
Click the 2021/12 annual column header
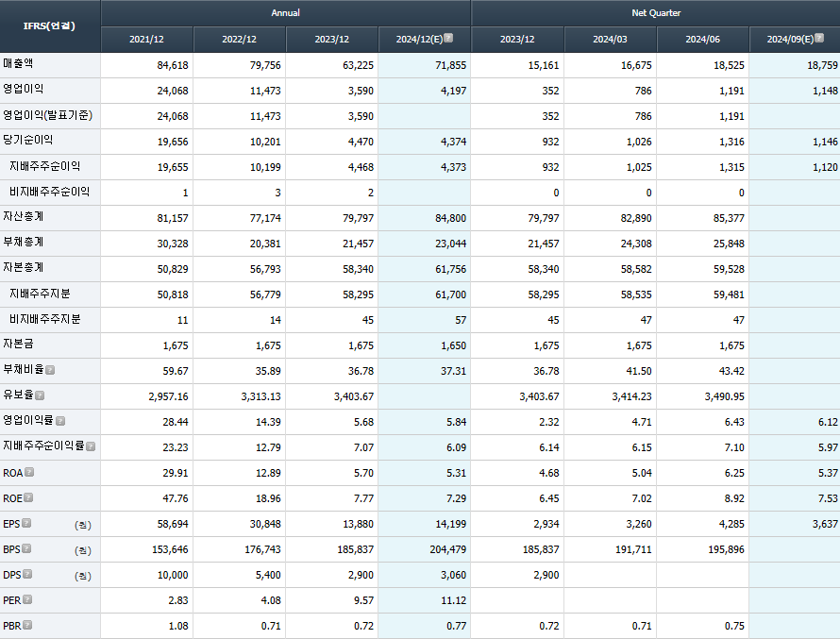pos(147,40)
